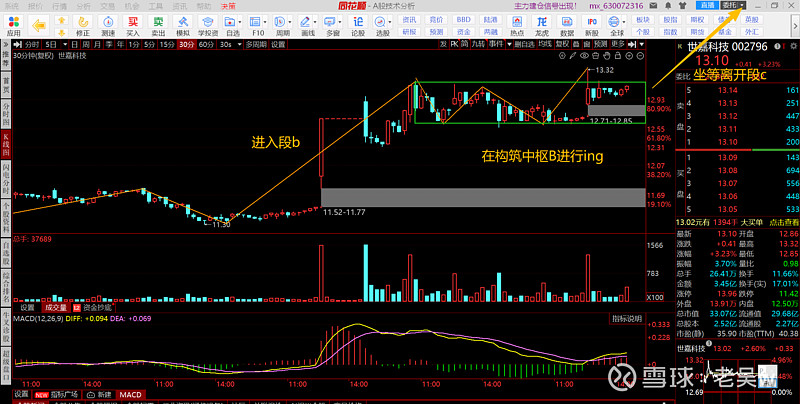Run the 测速 speed test tool
The height and width of the screenshot is (404, 800).
[108, 26]
